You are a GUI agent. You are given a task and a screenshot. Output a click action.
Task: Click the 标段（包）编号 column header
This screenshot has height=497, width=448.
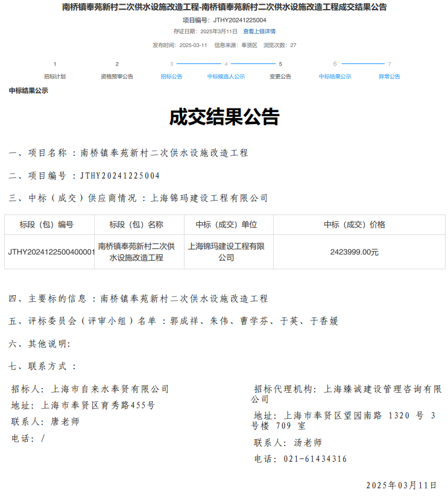click(x=46, y=225)
